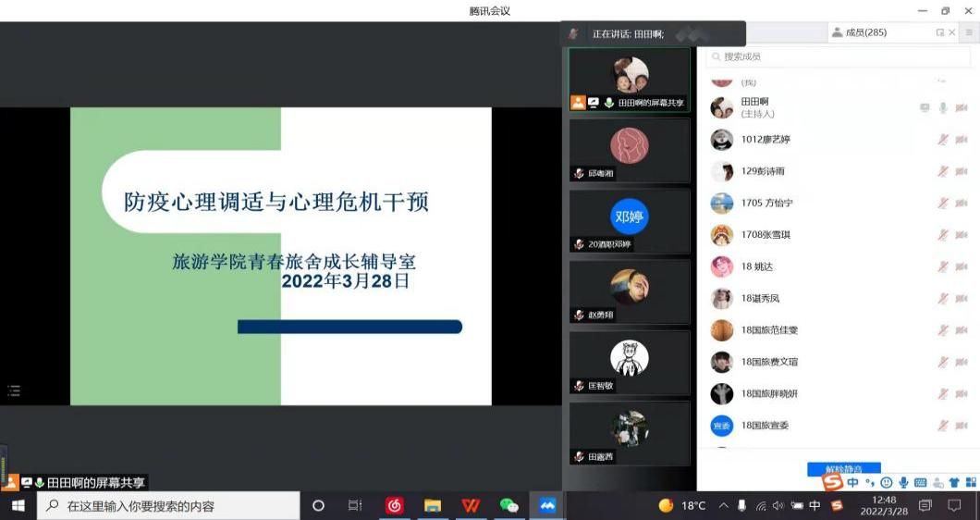Screen dimensions: 980x520
Task: Type in the 搜索成员 member search field
Action: 832,57
